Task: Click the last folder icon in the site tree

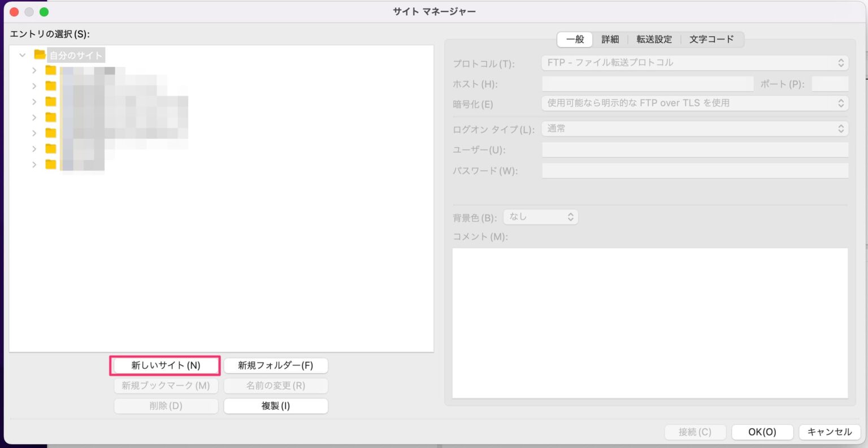Action: 51,165
